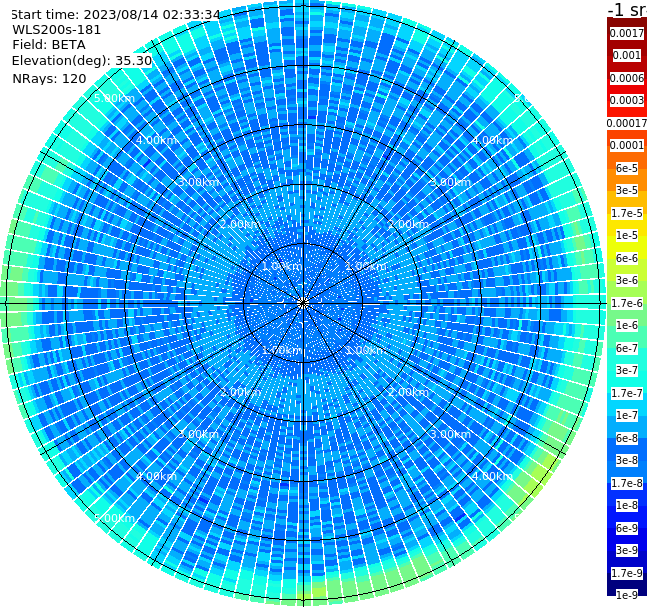647x607 pixels.
Task: Select the 3e-5 colorbar value
Action: tap(627, 190)
